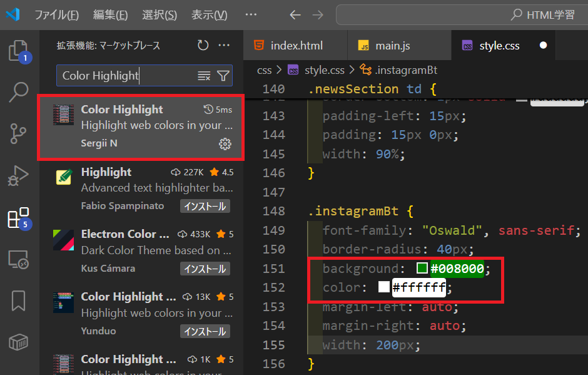Select the Color Highlight extension with 1K downloads

coord(141,362)
